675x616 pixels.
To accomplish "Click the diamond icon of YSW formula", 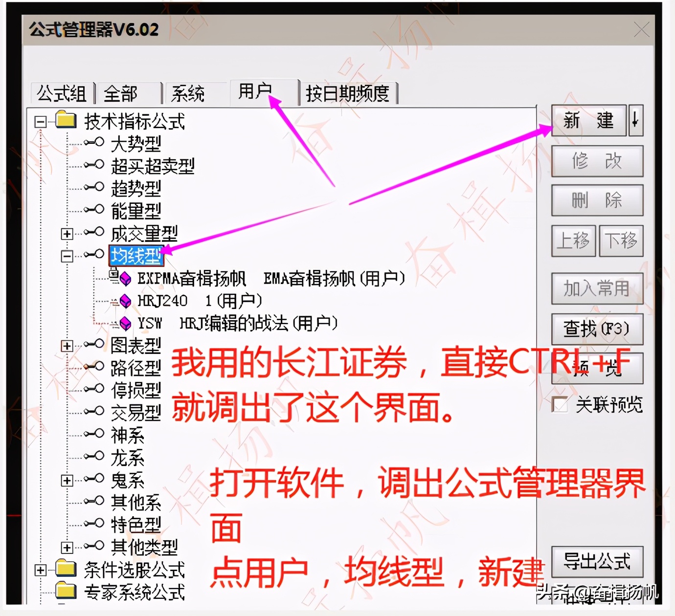I will [x=126, y=323].
